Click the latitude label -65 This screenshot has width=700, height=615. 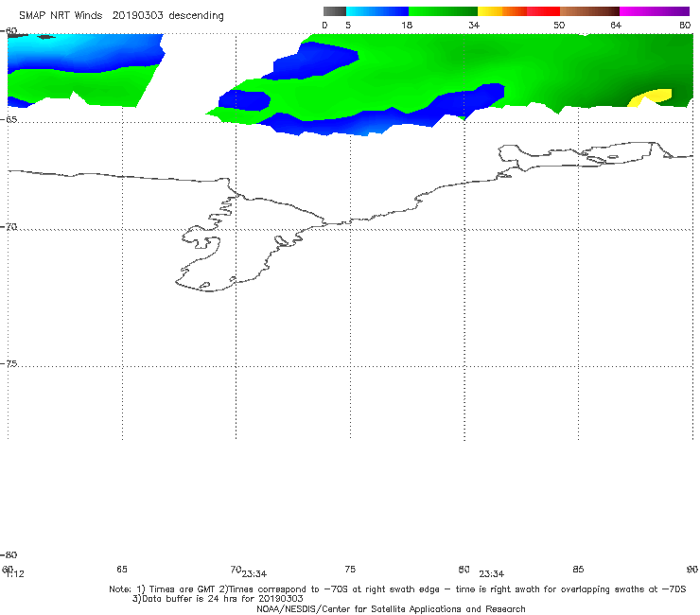[9, 119]
